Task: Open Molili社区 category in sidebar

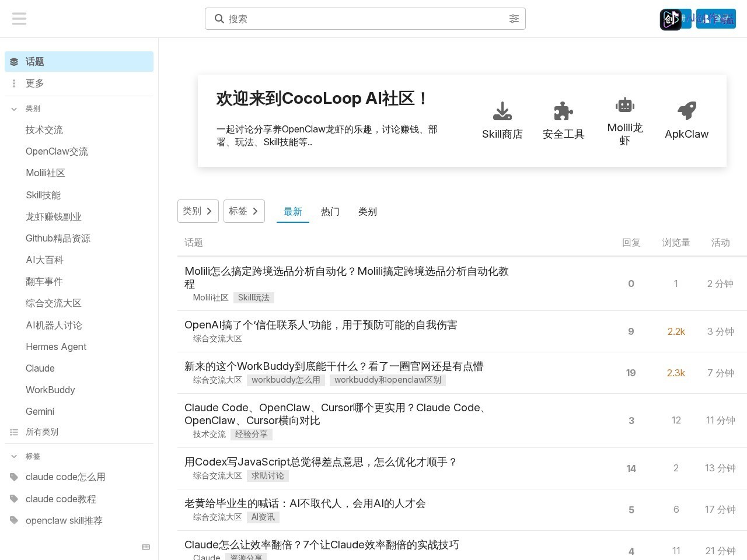Action: coord(46,173)
